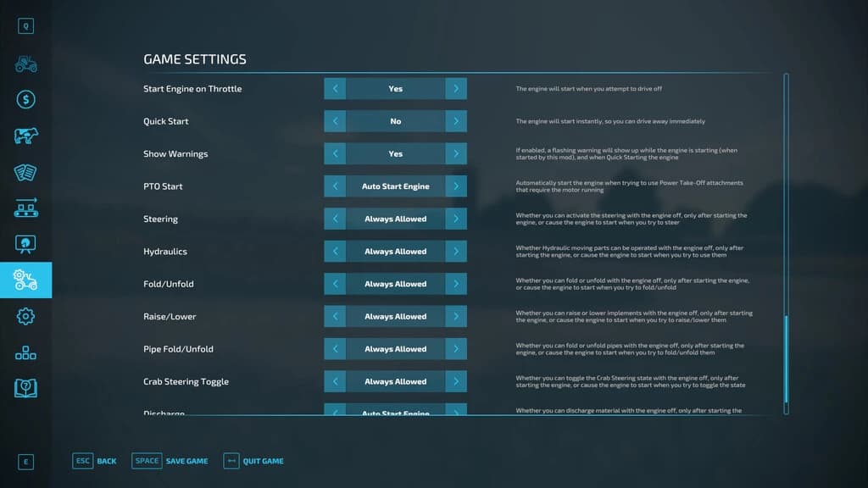
Task: Click right arrow for PTO Start
Action: 456,186
